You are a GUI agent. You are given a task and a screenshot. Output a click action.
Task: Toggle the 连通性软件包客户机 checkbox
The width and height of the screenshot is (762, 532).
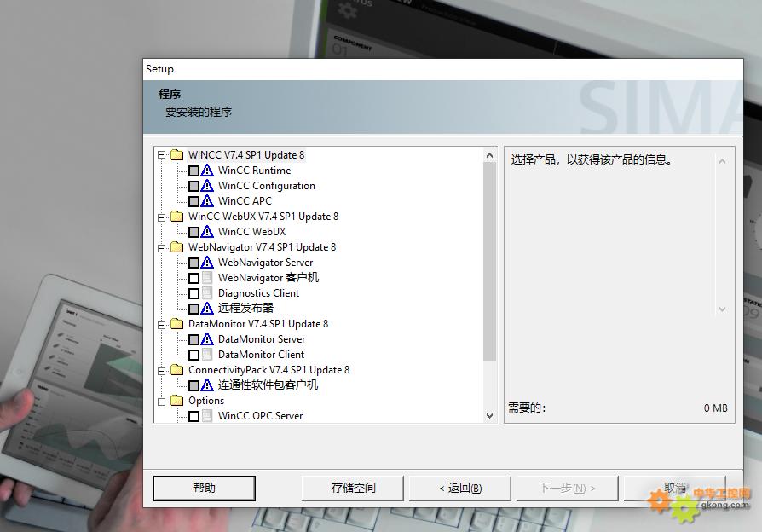(193, 385)
